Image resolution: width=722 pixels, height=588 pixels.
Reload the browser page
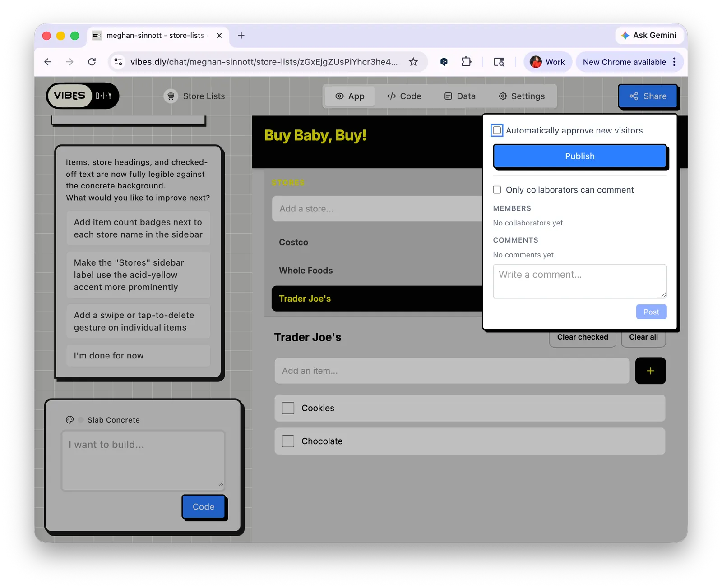pyautogui.click(x=92, y=62)
